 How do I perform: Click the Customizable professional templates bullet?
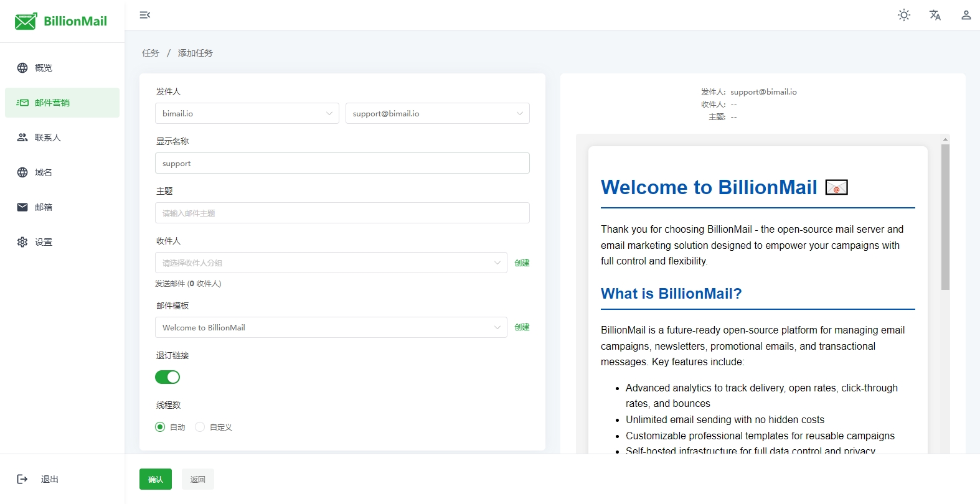[x=760, y=436]
